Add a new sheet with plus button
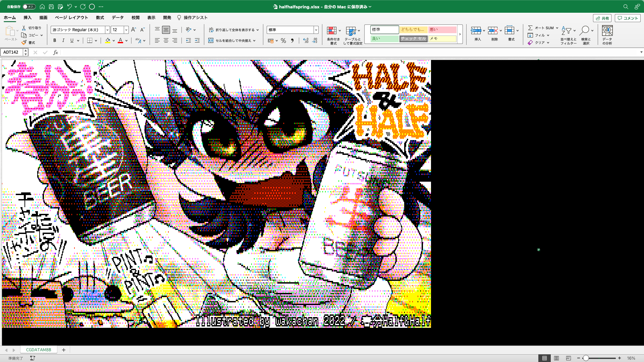The height and width of the screenshot is (362, 644). point(64,350)
